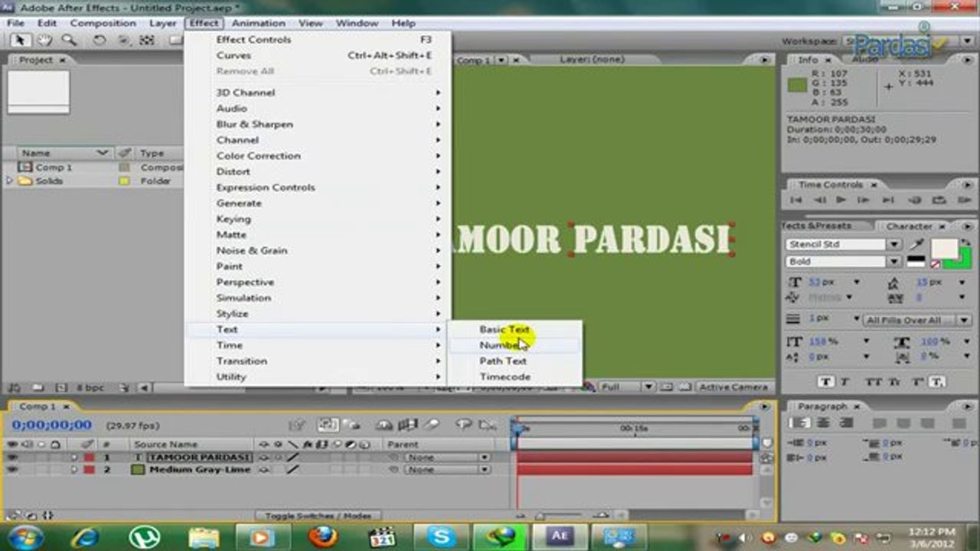Viewport: 980px width, 551px height.
Task: Toggle shy switch for TAMOOR PARDASI layer
Action: click(x=265, y=457)
